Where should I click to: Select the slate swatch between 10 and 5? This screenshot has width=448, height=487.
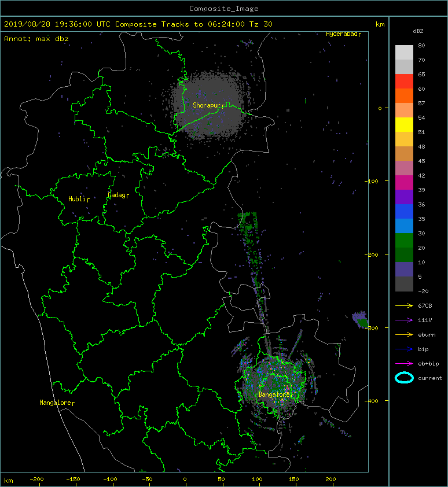[x=404, y=270]
